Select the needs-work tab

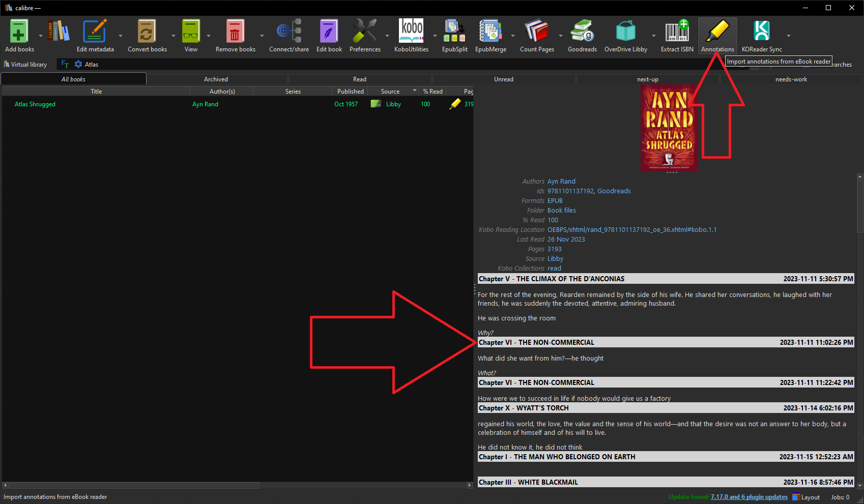click(791, 79)
